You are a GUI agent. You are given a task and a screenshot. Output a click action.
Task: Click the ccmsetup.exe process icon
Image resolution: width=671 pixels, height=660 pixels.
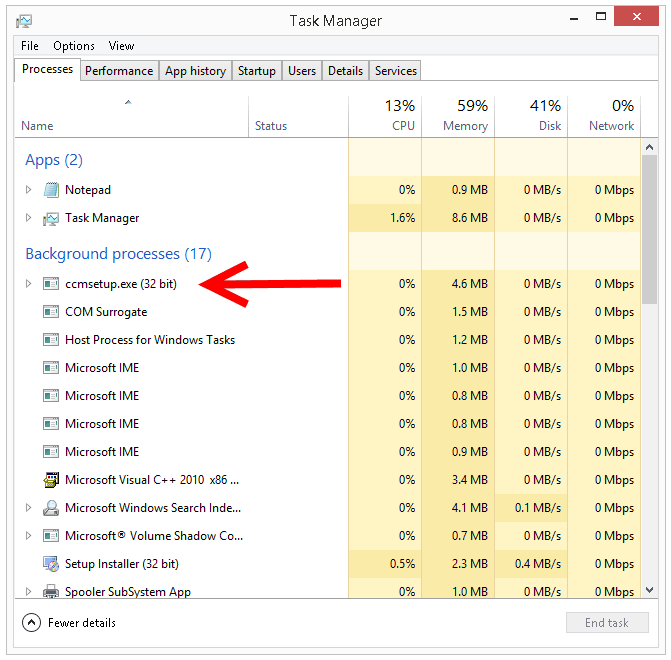point(51,284)
